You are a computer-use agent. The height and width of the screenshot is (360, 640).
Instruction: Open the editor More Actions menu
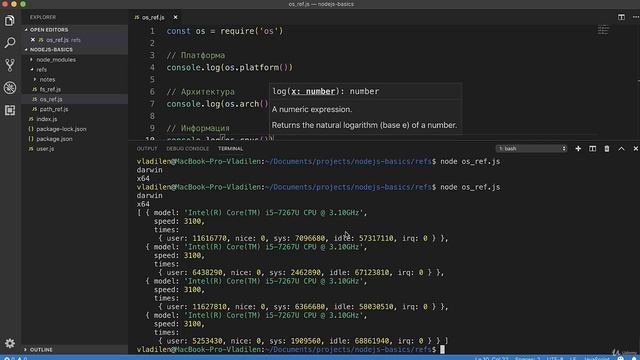coord(636,17)
